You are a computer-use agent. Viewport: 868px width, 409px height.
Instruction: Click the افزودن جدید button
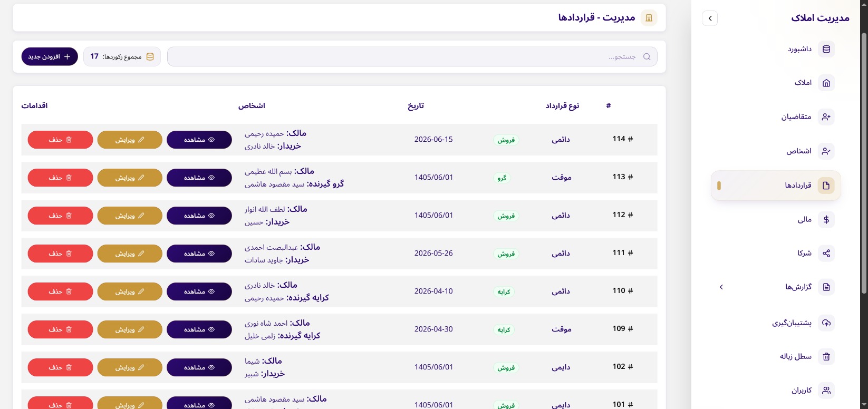[50, 56]
